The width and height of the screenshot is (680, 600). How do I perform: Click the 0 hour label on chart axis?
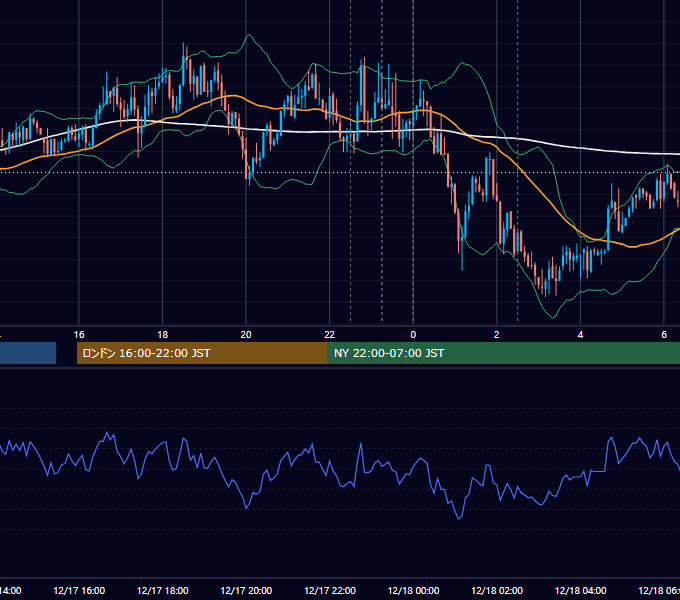coord(413,335)
